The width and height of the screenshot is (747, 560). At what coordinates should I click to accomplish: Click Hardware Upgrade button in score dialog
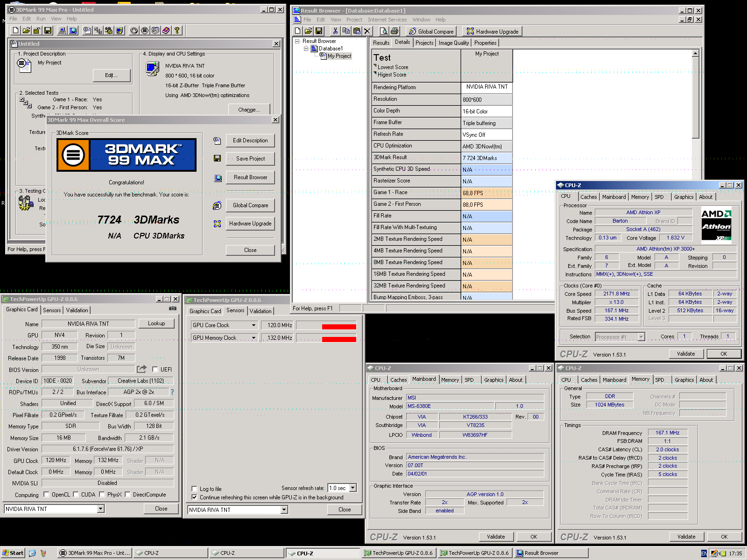point(250,224)
